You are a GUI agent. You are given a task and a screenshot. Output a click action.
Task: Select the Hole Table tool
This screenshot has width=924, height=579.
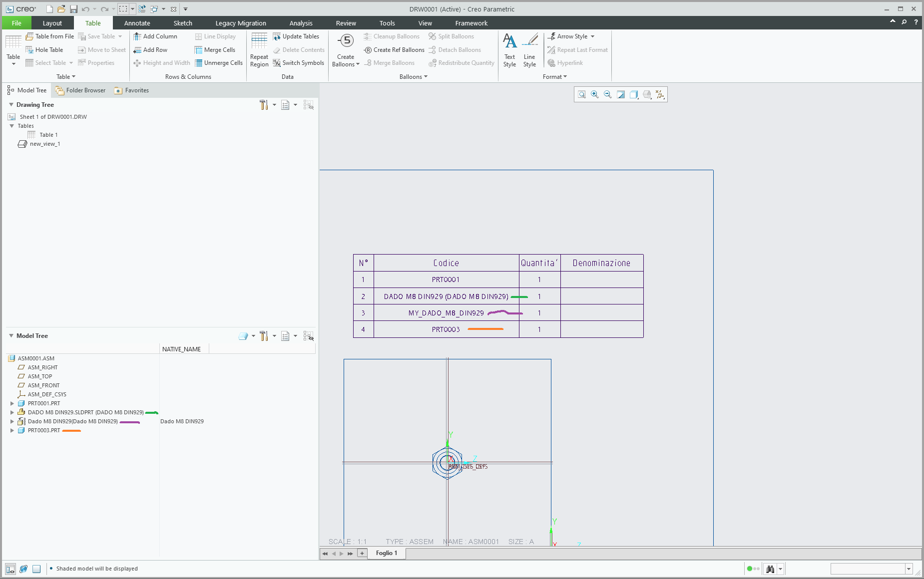click(x=45, y=49)
